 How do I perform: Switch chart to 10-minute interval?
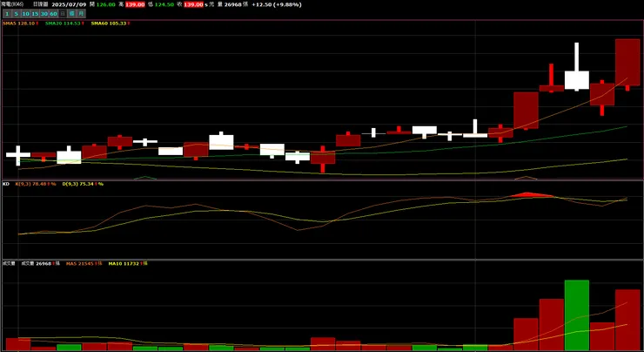coord(25,14)
